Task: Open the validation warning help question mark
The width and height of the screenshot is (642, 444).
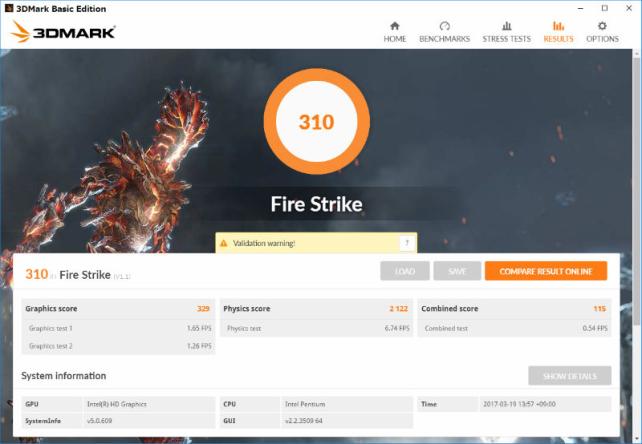Action: [x=407, y=243]
